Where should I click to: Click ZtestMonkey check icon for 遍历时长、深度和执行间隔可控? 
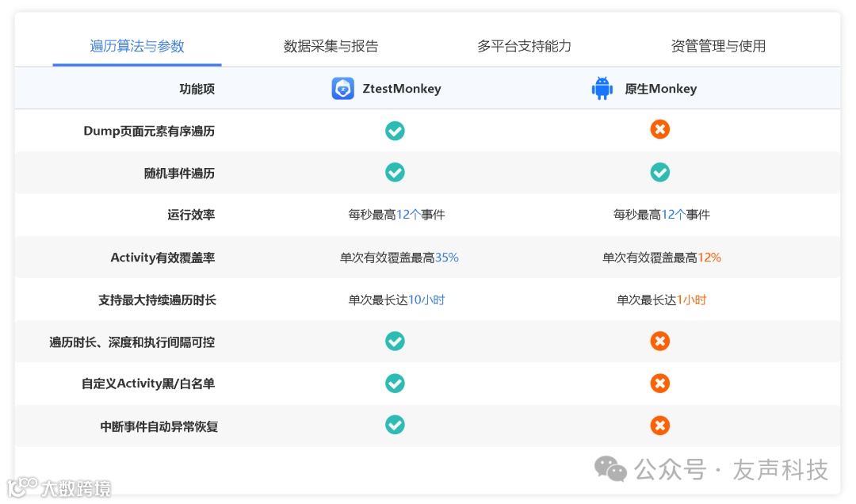click(x=395, y=342)
